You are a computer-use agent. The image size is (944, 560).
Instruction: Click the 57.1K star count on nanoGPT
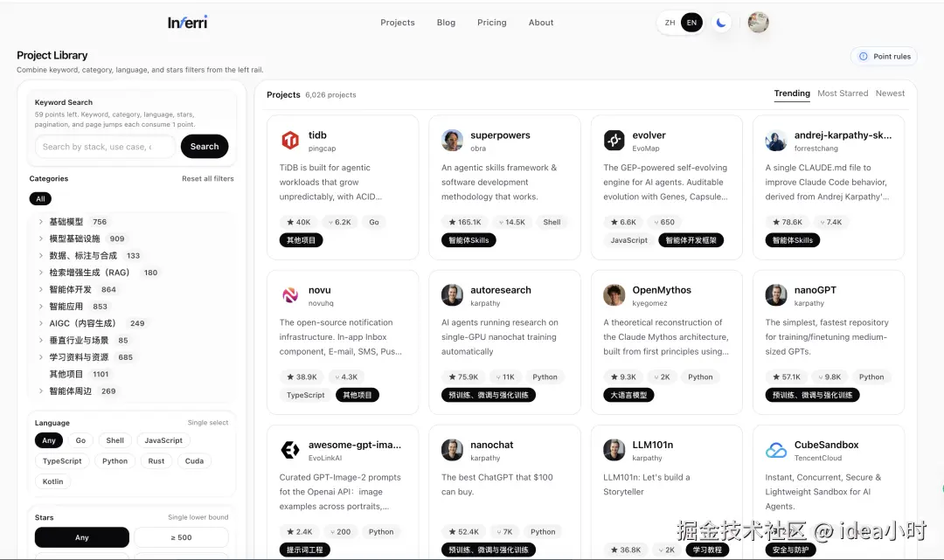[787, 377]
